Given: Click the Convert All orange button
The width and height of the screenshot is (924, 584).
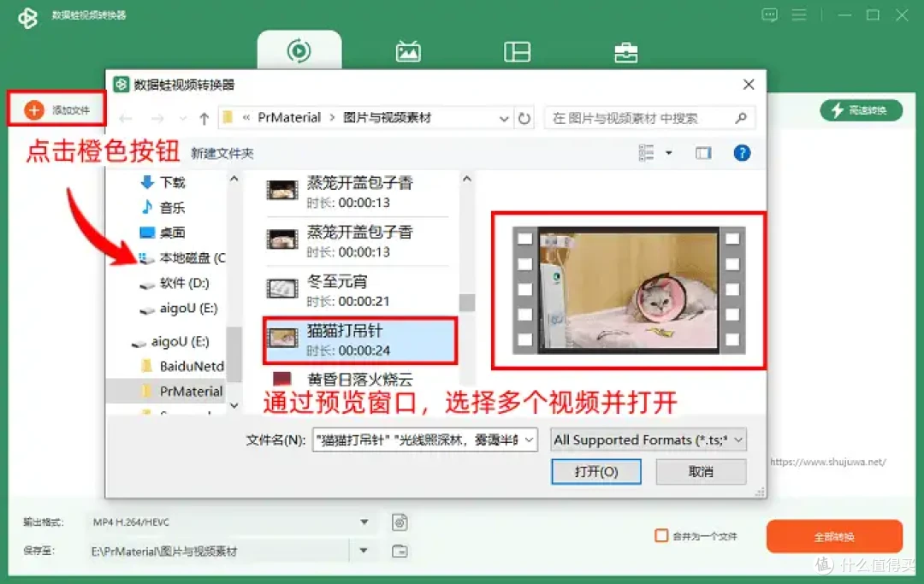Looking at the screenshot, I should tap(834, 536).
